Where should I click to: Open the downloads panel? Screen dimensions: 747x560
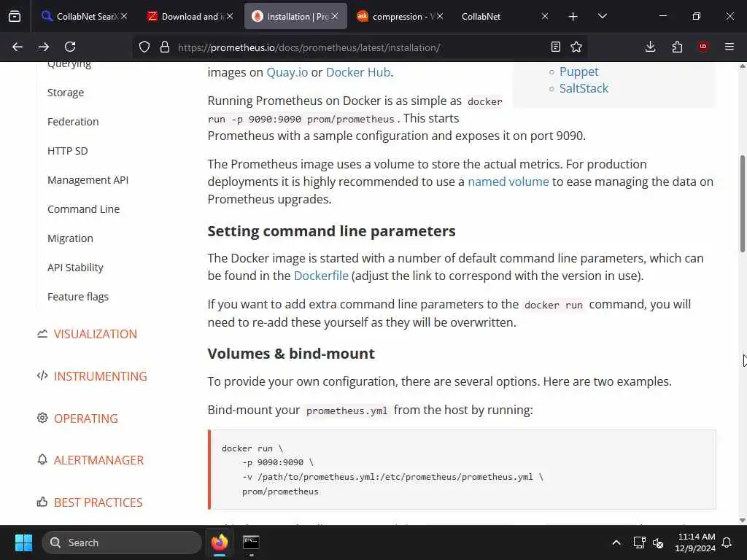click(650, 47)
